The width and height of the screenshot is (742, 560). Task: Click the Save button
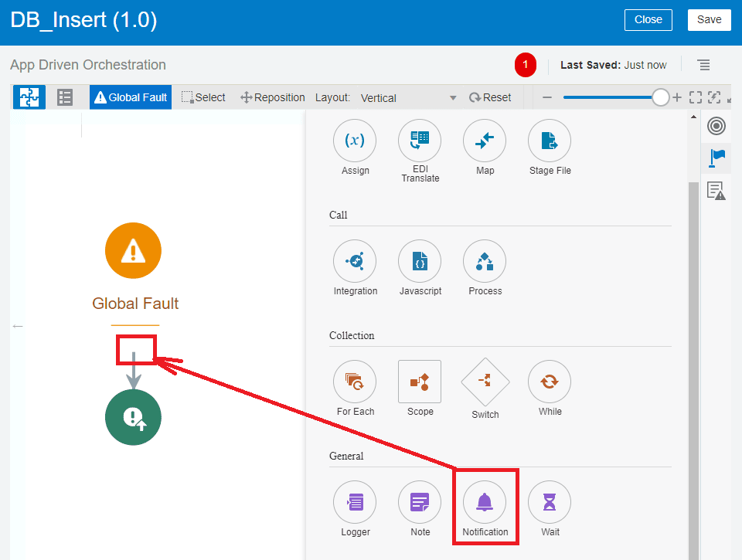coord(709,20)
